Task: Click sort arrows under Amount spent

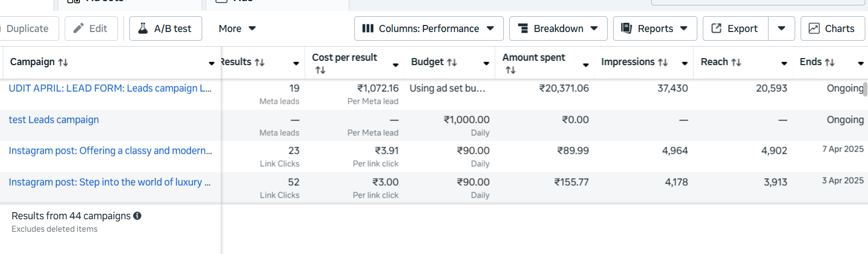Action: pyautogui.click(x=510, y=70)
